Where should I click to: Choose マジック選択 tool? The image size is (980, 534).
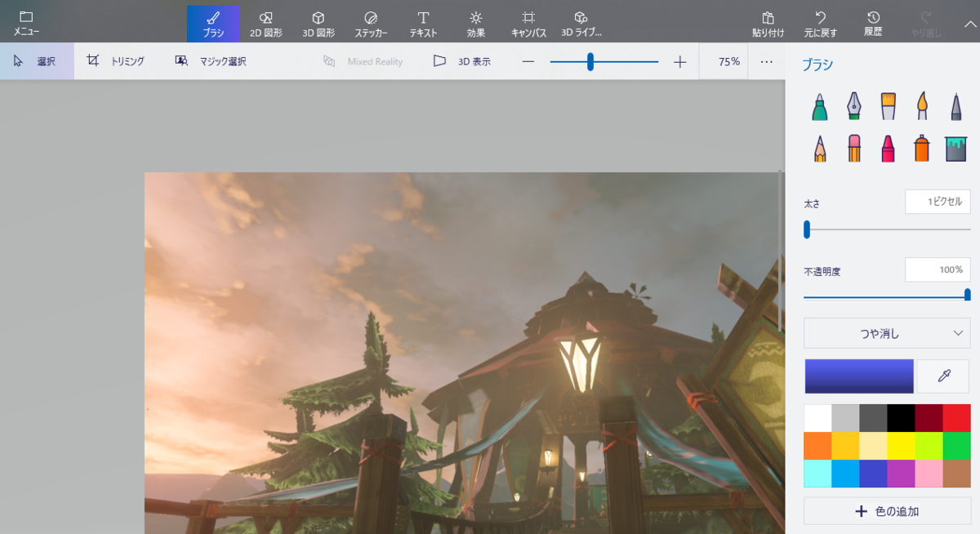(x=211, y=61)
